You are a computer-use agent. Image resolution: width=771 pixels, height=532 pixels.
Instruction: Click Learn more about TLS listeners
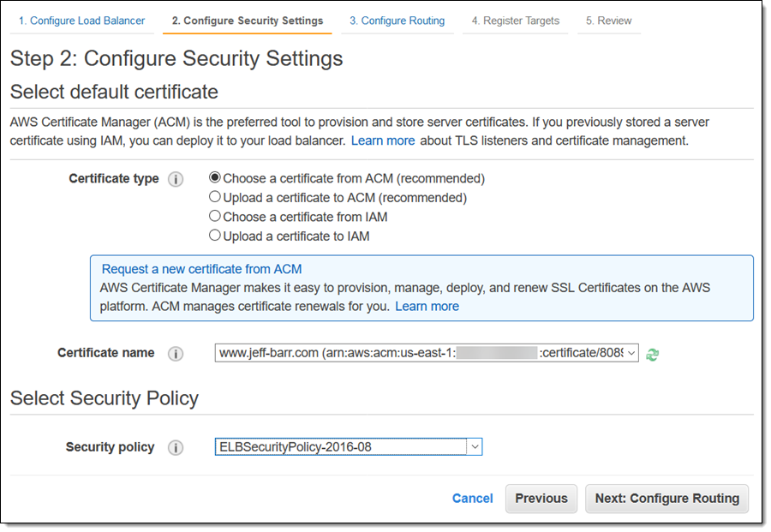(x=382, y=140)
